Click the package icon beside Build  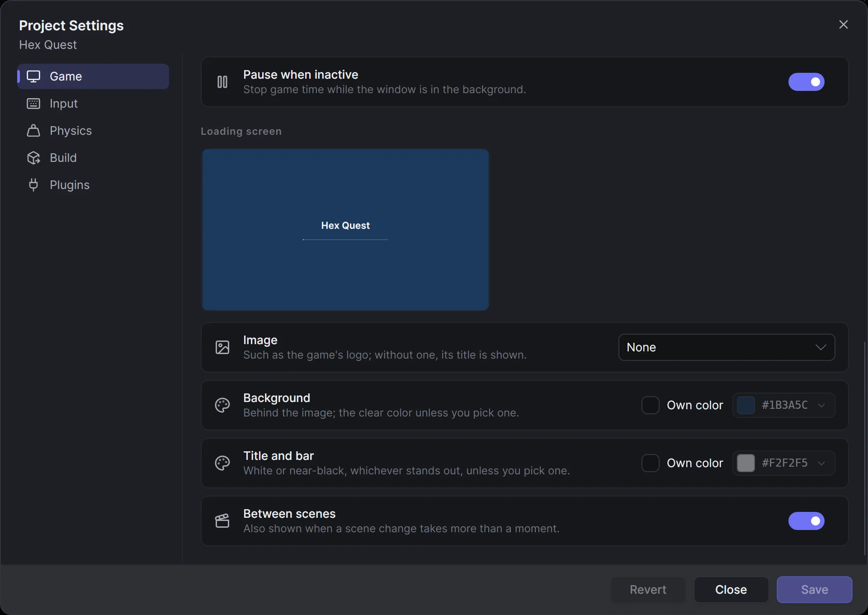tap(33, 158)
